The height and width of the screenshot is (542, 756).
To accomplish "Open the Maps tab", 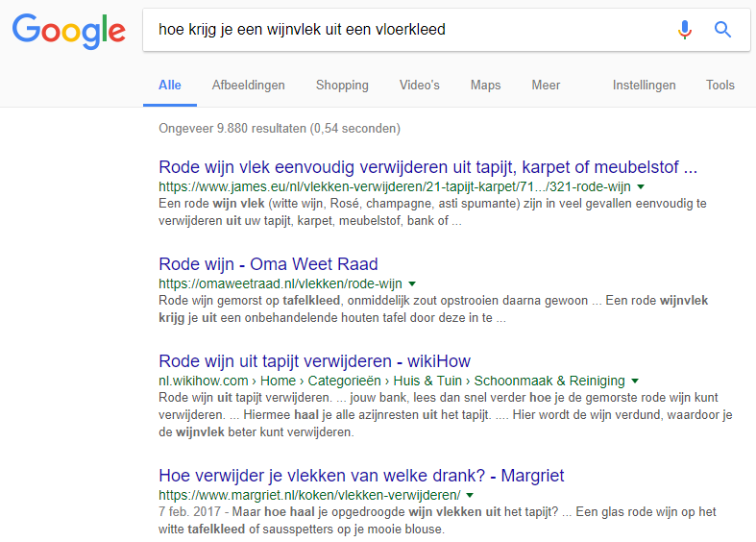I will click(x=485, y=86).
